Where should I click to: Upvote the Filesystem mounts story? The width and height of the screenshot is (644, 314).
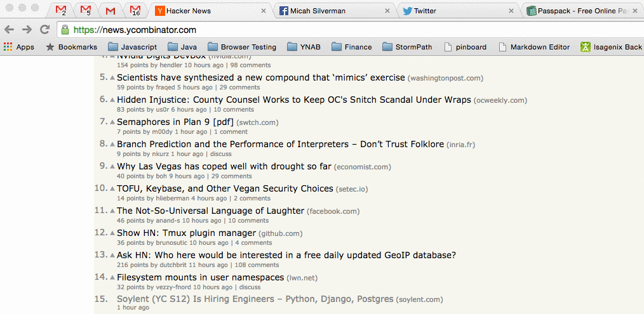[x=112, y=278]
